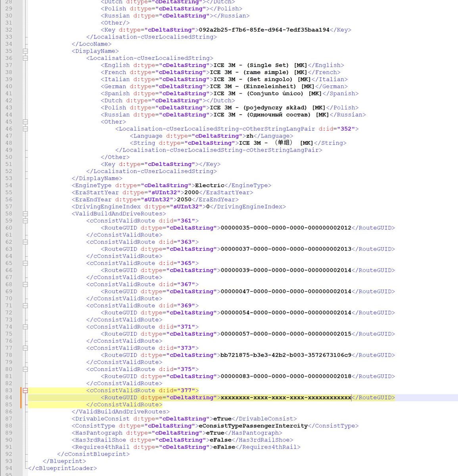Image resolution: width=458 pixels, height=476 pixels.
Task: Click RouteGUID 00000035-0000-0000-0000-000000002012
Action: pos(286,228)
